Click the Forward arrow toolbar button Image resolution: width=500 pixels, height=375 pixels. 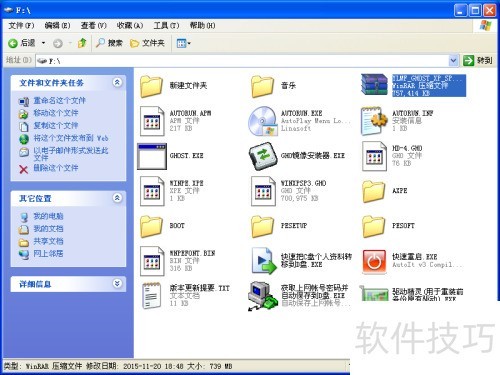58,43
